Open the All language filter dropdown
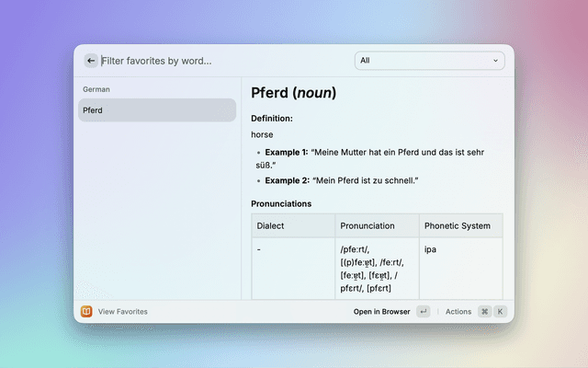 [429, 61]
